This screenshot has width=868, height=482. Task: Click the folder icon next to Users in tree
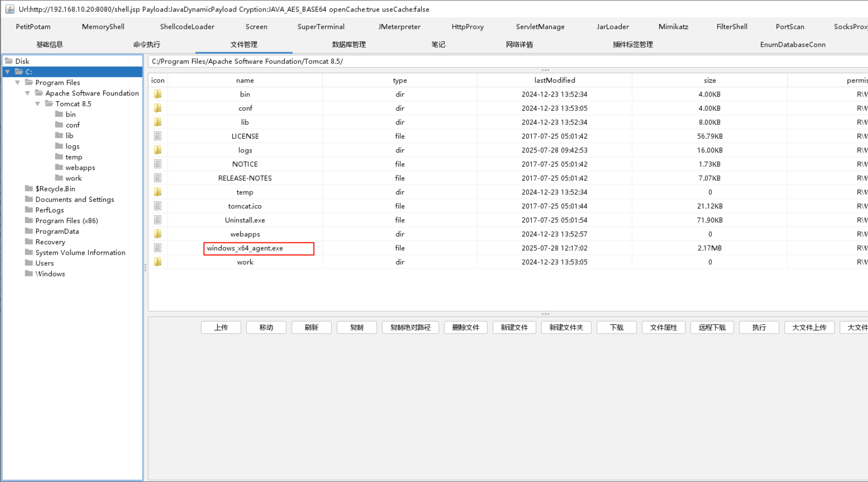[x=29, y=263]
